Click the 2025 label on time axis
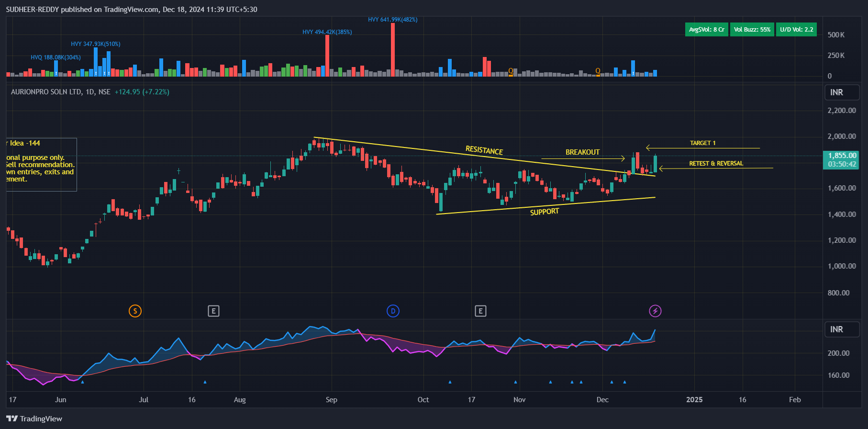This screenshot has height=429, width=868. [694, 400]
